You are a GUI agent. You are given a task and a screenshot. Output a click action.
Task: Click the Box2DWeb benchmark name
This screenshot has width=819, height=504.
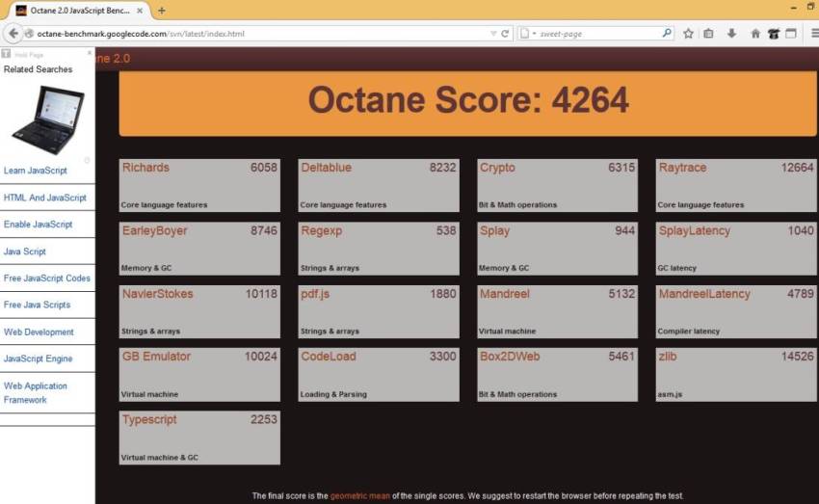510,357
